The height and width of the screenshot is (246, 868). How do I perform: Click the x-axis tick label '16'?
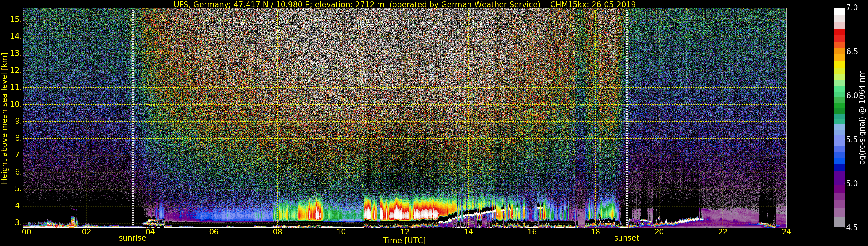coord(532,232)
